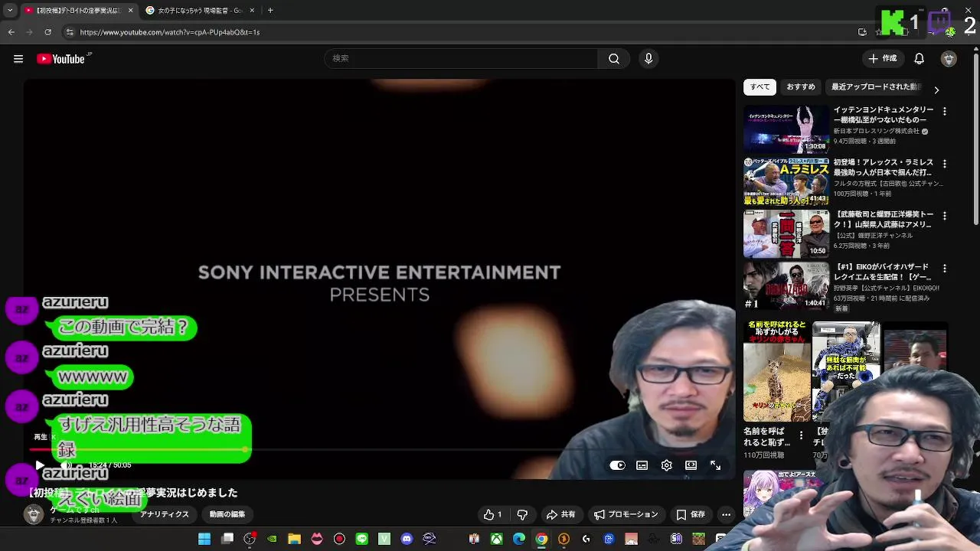Seek on the red video progress bar

click(x=379, y=450)
